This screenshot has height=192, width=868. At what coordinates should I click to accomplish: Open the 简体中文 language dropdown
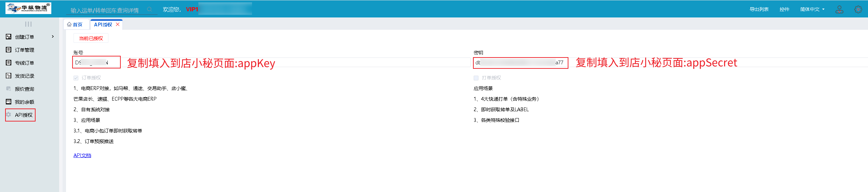tap(812, 9)
